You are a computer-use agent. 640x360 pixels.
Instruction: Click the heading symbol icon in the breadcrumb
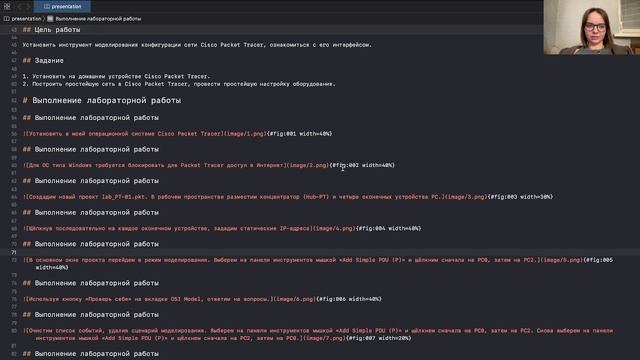[x=50, y=19]
